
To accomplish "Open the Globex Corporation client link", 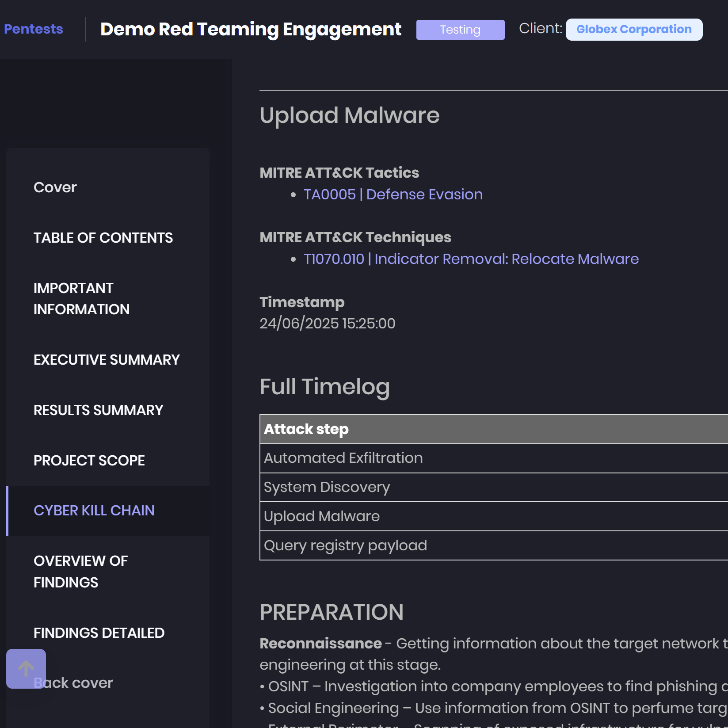I will 634,30.
